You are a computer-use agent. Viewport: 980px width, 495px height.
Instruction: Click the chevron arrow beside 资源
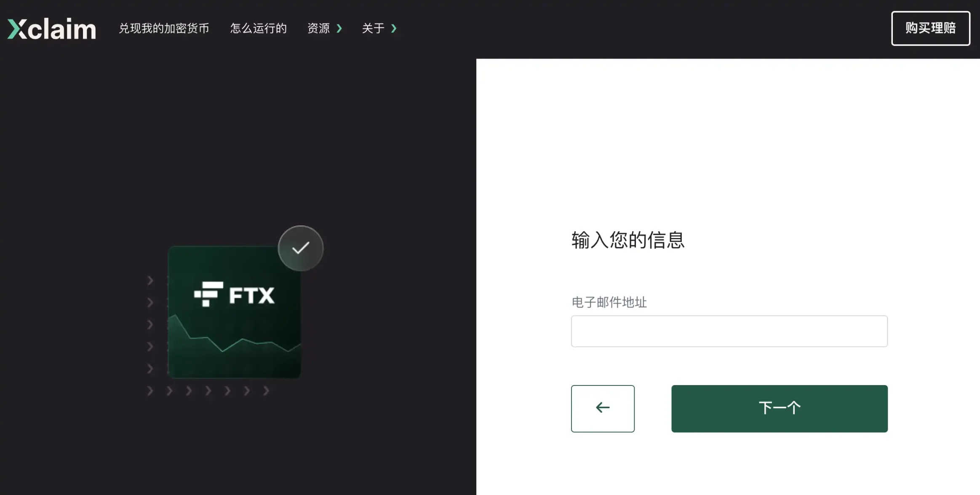339,28
